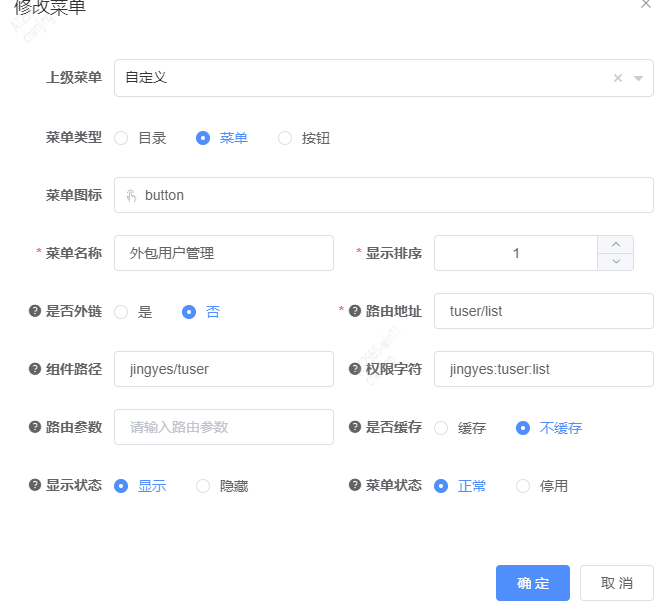
Task: Click the help icon beside 显示状态
Action: coord(35,485)
